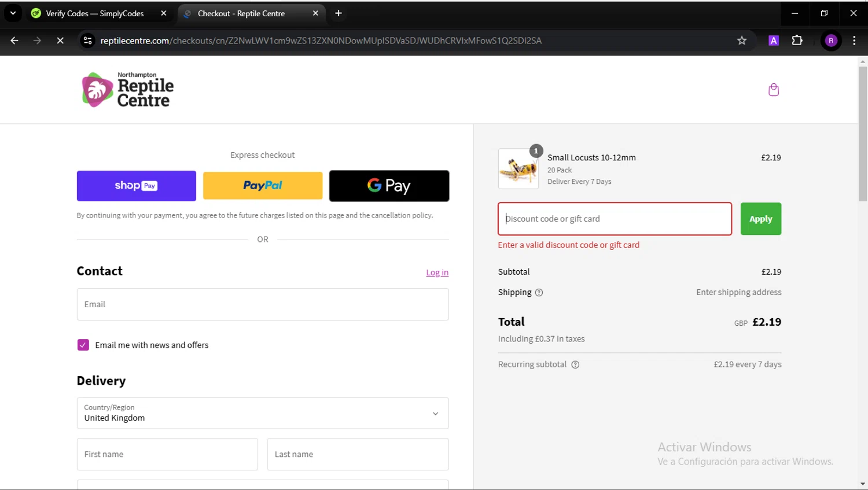868x490 pixels.
Task: Open a new browser tab
Action: tap(339, 13)
